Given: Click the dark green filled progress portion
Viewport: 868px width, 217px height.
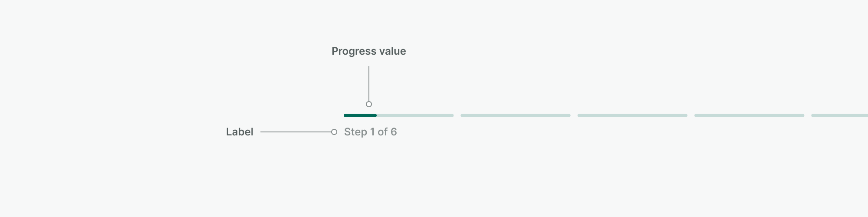Looking at the screenshot, I should (x=360, y=115).
